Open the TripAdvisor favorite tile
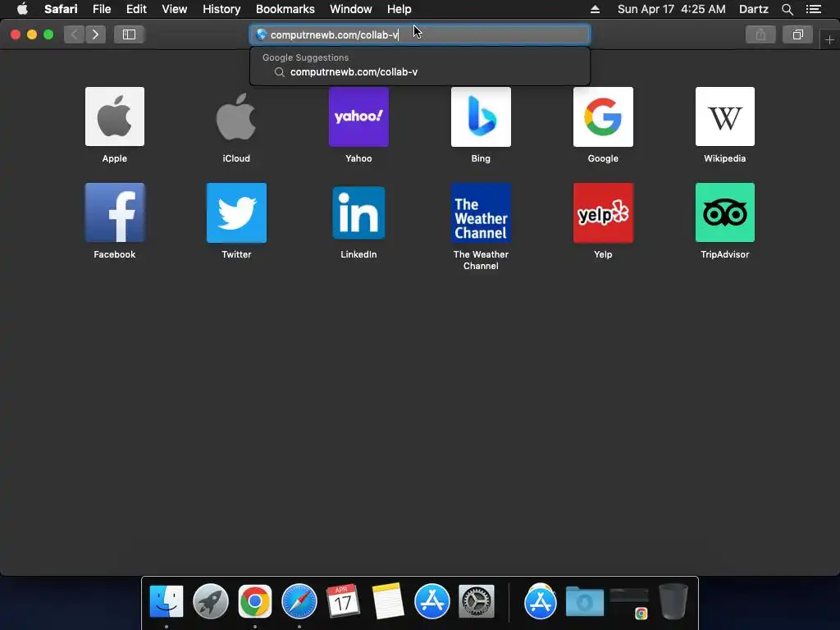This screenshot has height=630, width=840. 725,212
